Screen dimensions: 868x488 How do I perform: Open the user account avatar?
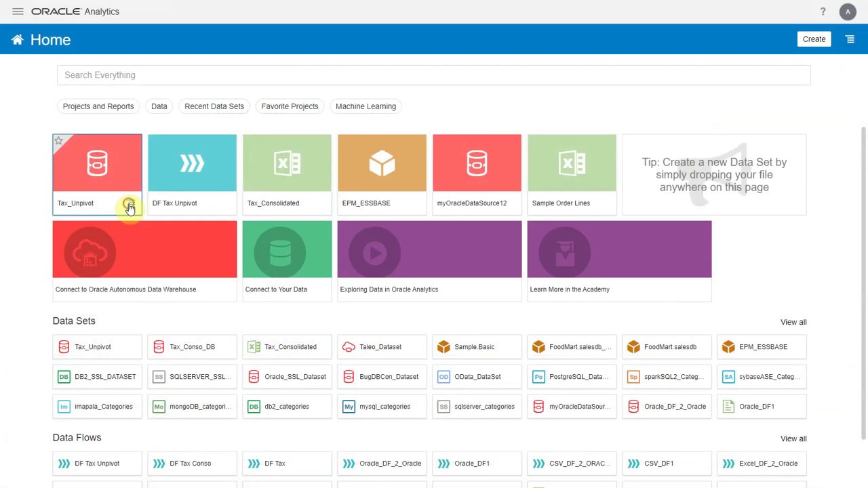(848, 12)
